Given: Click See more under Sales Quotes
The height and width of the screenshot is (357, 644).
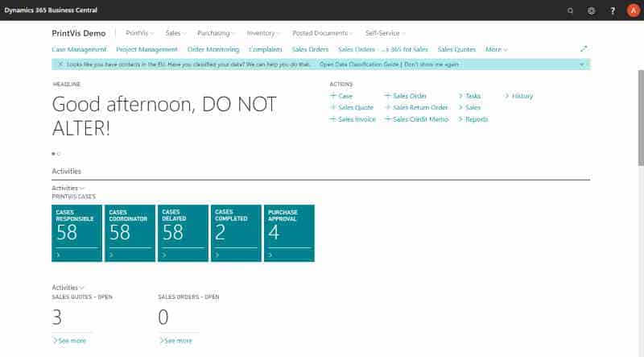Looking at the screenshot, I should point(69,341).
